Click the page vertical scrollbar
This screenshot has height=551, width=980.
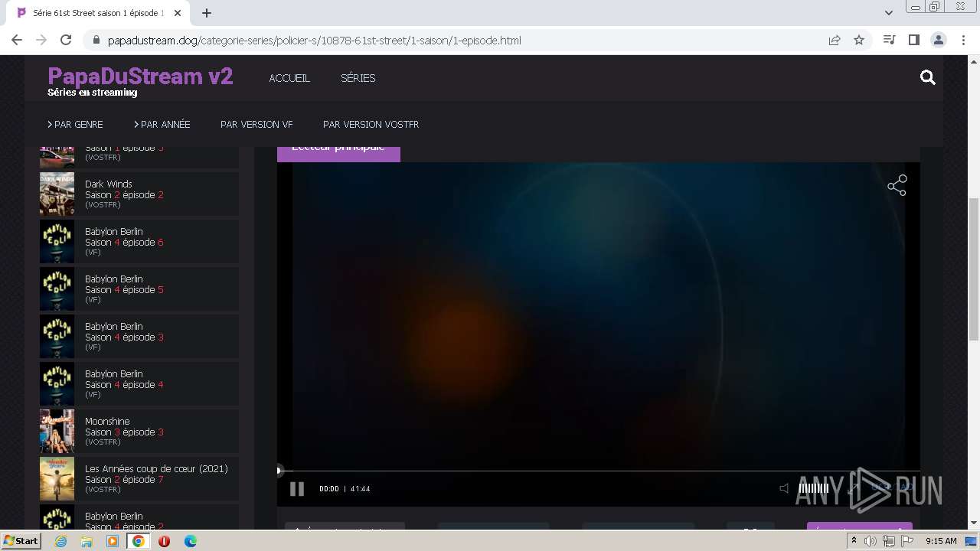click(x=974, y=268)
